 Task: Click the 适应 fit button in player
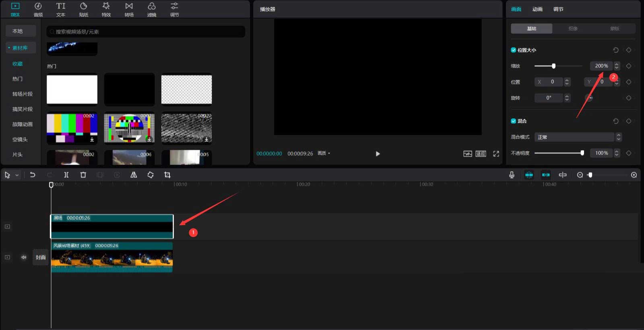click(481, 154)
